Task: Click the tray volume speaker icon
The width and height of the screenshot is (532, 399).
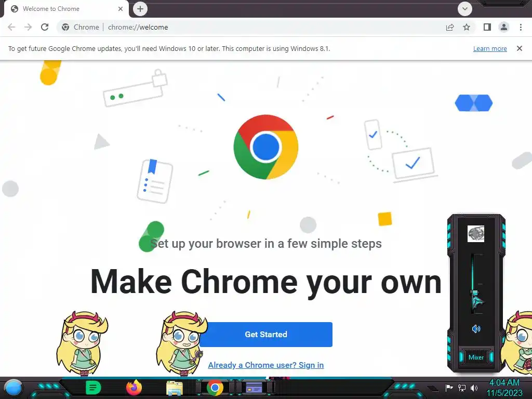Action: (474, 388)
